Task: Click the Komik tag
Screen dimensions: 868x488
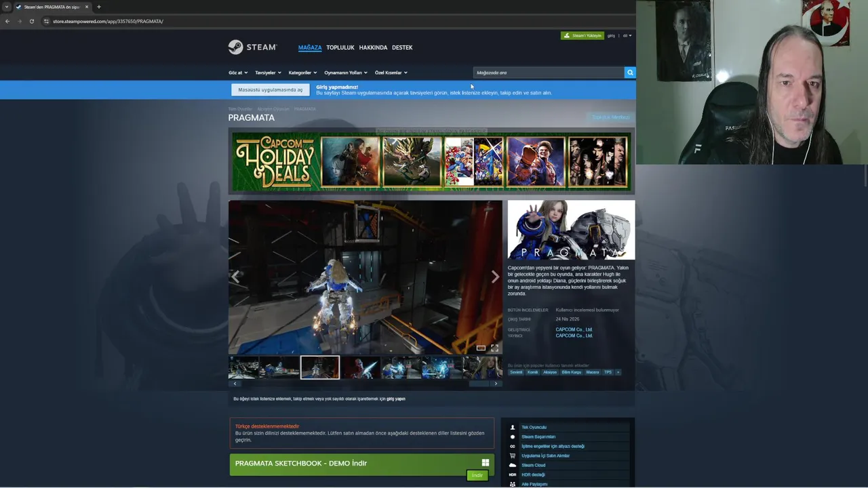Action: pyautogui.click(x=533, y=372)
